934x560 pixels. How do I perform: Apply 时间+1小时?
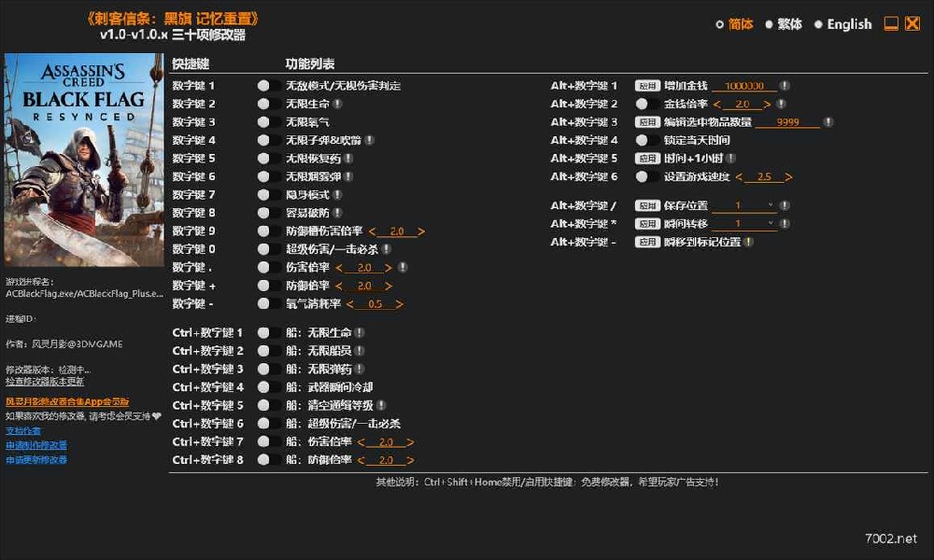647,159
